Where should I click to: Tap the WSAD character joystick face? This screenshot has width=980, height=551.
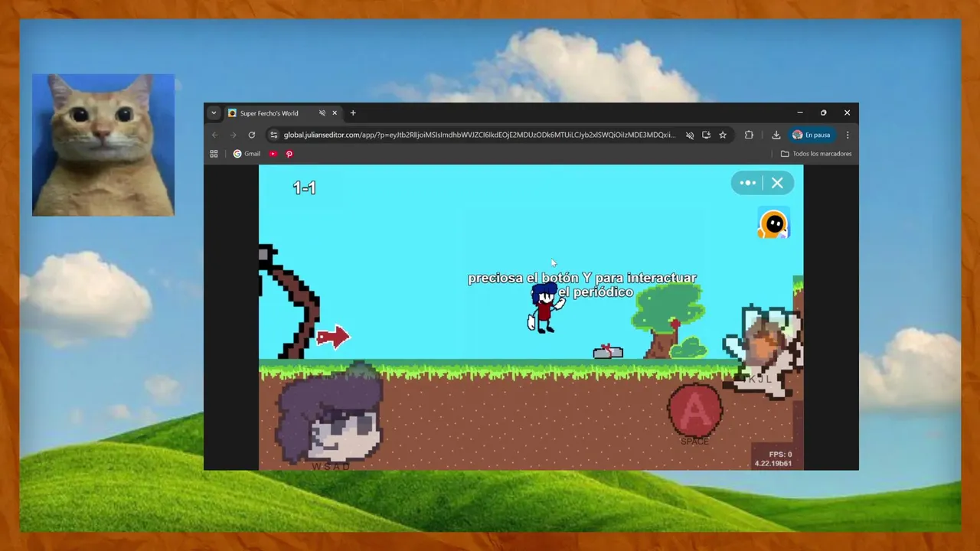[x=330, y=413]
